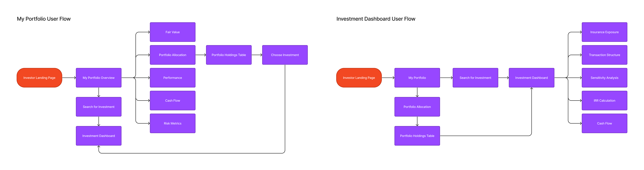The height and width of the screenshot is (170, 644).
Task: Select the My Portfolio Overview node
Action: [x=99, y=78]
